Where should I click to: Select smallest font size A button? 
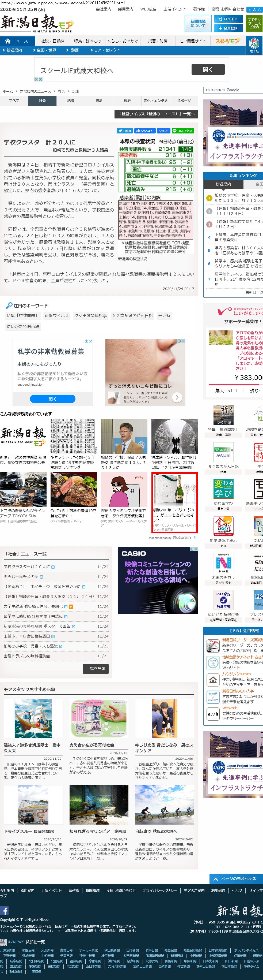tap(249, 10)
